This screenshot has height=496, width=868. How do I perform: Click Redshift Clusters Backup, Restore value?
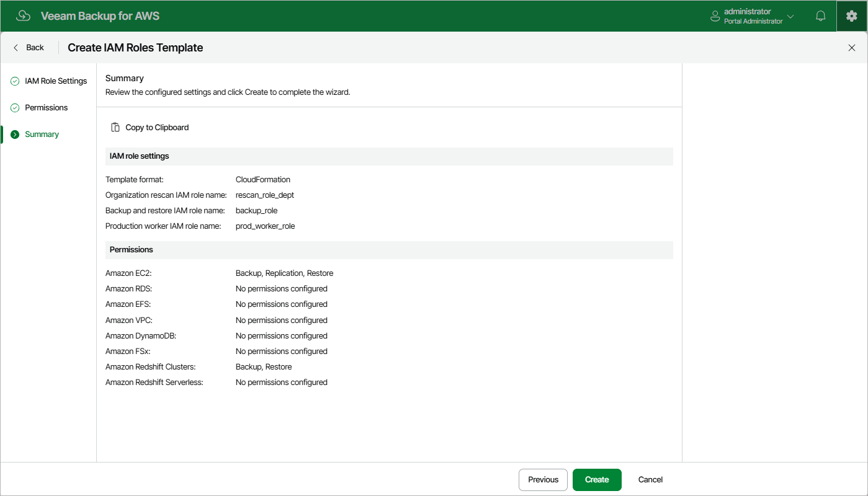[x=264, y=367]
